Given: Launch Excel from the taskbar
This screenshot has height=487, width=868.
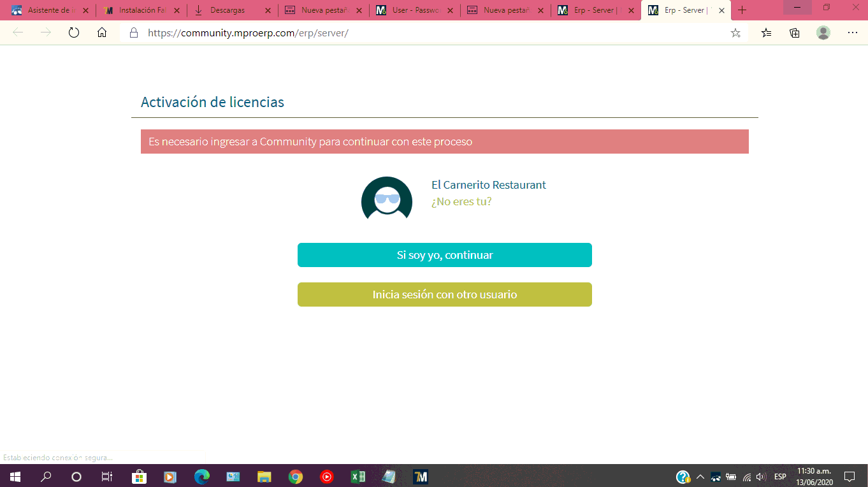Looking at the screenshot, I should click(358, 476).
